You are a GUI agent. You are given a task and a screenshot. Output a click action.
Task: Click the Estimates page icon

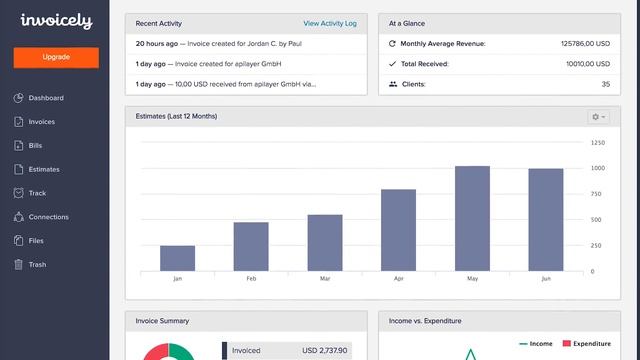(x=18, y=169)
